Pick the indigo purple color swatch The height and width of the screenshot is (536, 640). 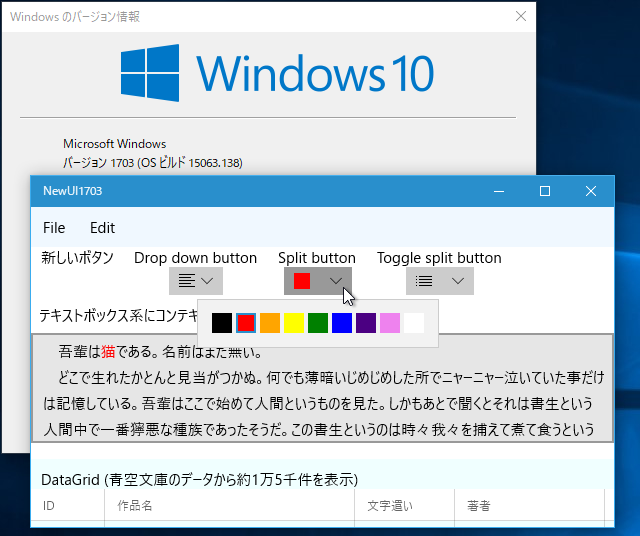click(366, 323)
